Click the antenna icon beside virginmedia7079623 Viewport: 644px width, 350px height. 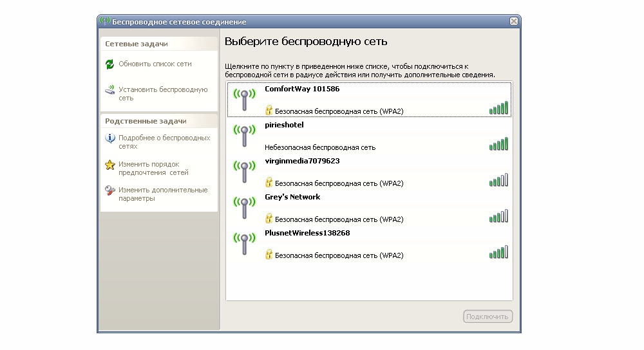(x=244, y=172)
